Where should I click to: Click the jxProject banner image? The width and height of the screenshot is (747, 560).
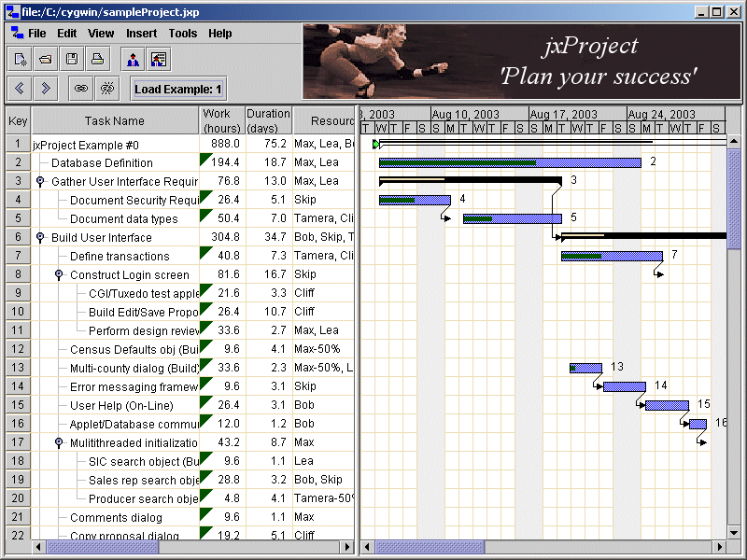click(522, 62)
